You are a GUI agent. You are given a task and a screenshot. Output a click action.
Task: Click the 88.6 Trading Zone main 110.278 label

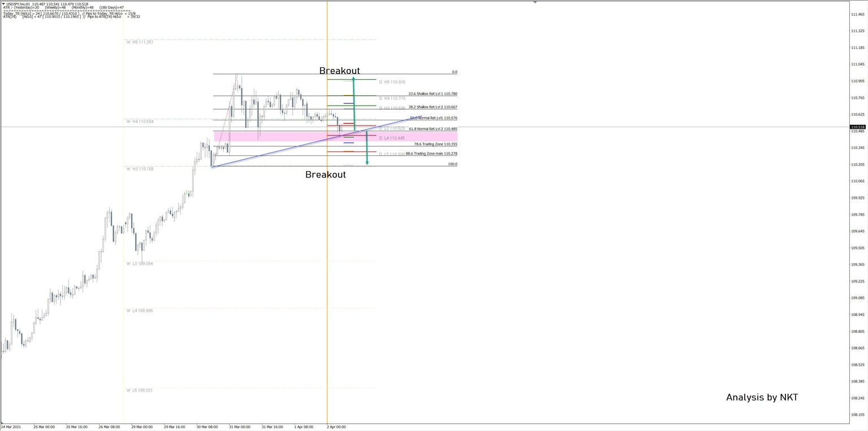[431, 153]
